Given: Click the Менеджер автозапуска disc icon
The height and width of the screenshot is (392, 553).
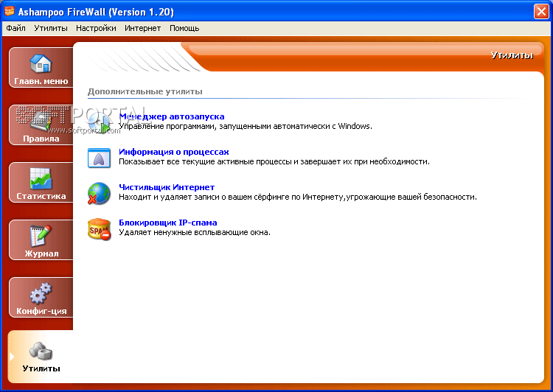Looking at the screenshot, I should (99, 122).
